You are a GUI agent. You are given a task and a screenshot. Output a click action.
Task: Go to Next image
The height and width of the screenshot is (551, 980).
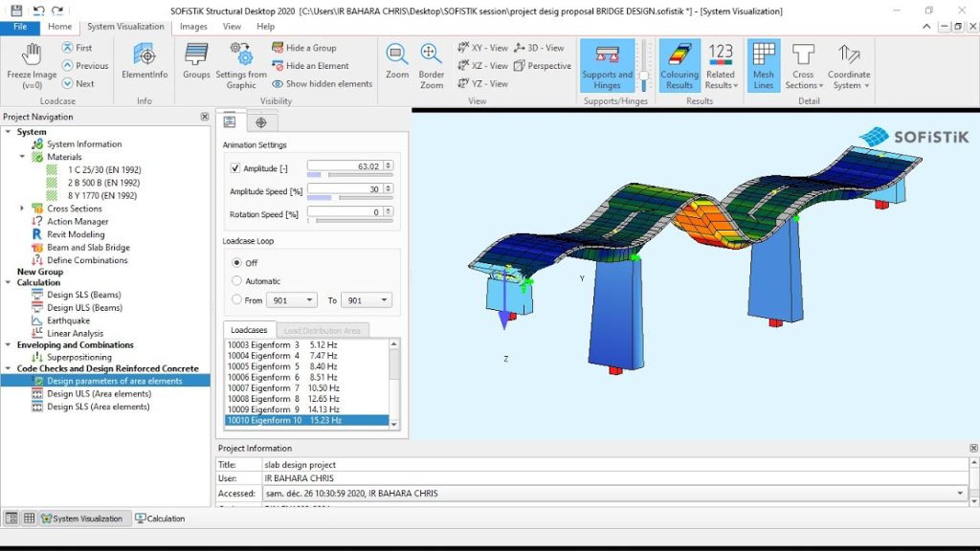(x=78, y=84)
